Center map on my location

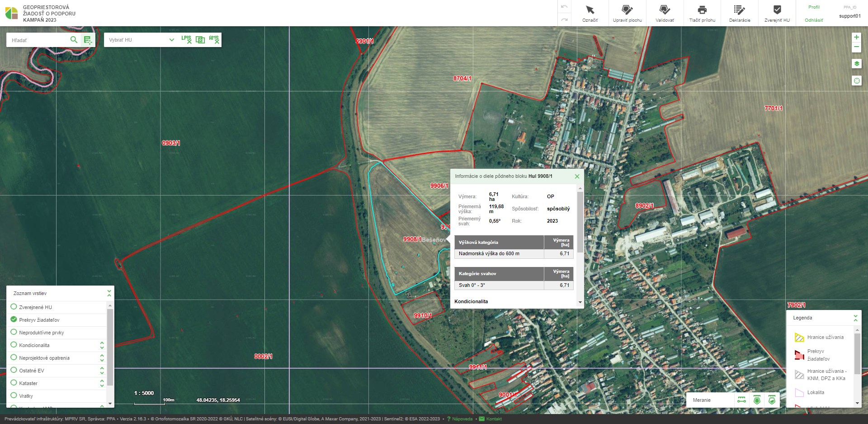(856, 81)
